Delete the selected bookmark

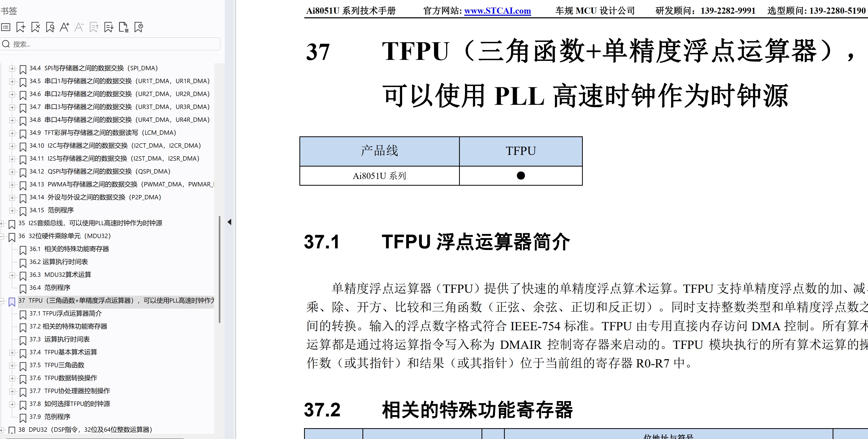coord(35,27)
